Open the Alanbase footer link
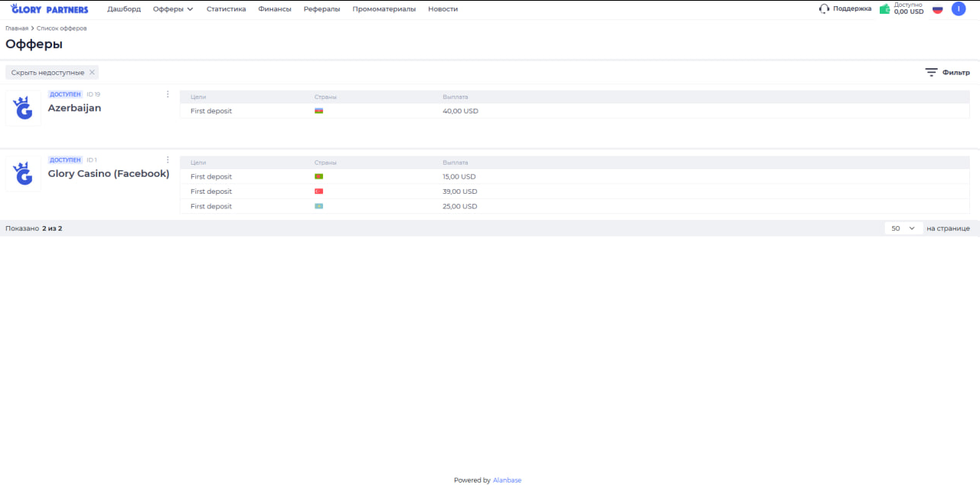The height and width of the screenshot is (485, 980). pos(507,480)
